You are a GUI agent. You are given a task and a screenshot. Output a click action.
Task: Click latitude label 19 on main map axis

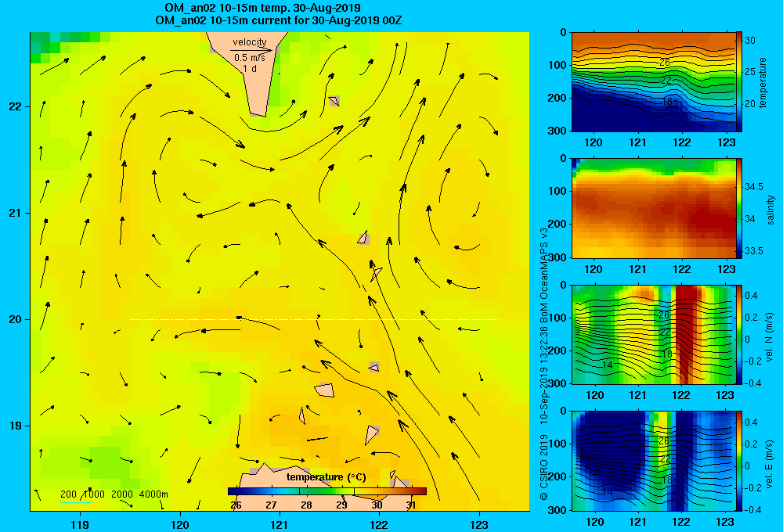click(16, 426)
